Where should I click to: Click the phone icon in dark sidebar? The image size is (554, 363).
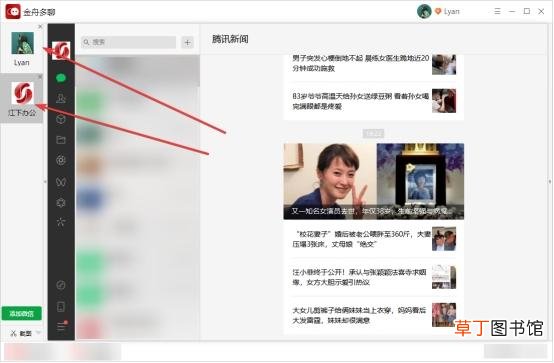61,306
